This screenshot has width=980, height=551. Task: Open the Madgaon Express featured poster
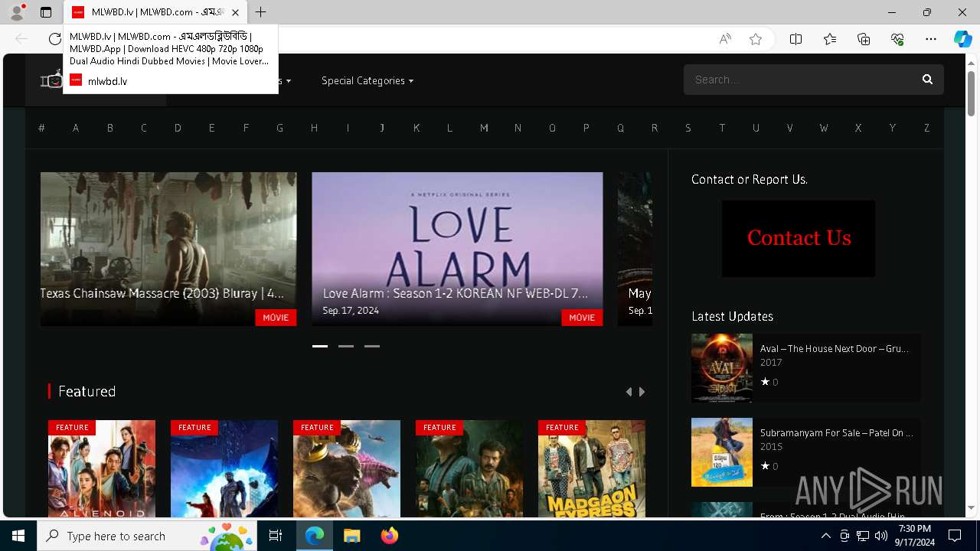pos(592,468)
